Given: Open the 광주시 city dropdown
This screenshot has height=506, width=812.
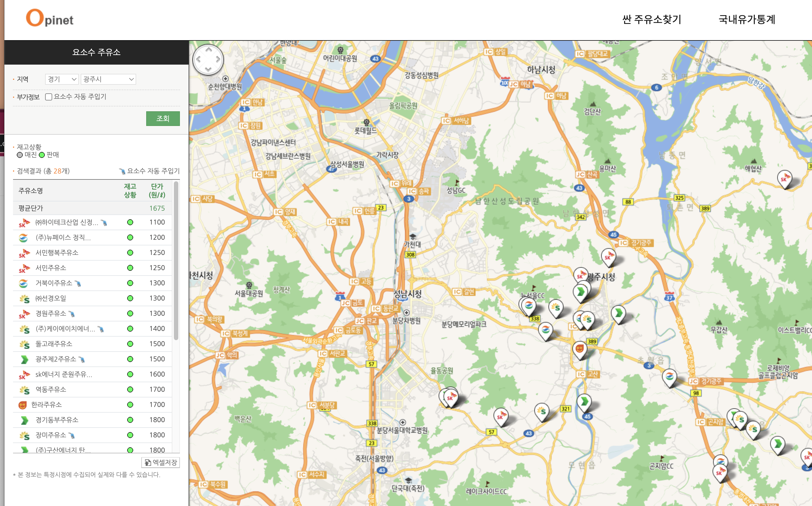Looking at the screenshot, I should coord(108,79).
